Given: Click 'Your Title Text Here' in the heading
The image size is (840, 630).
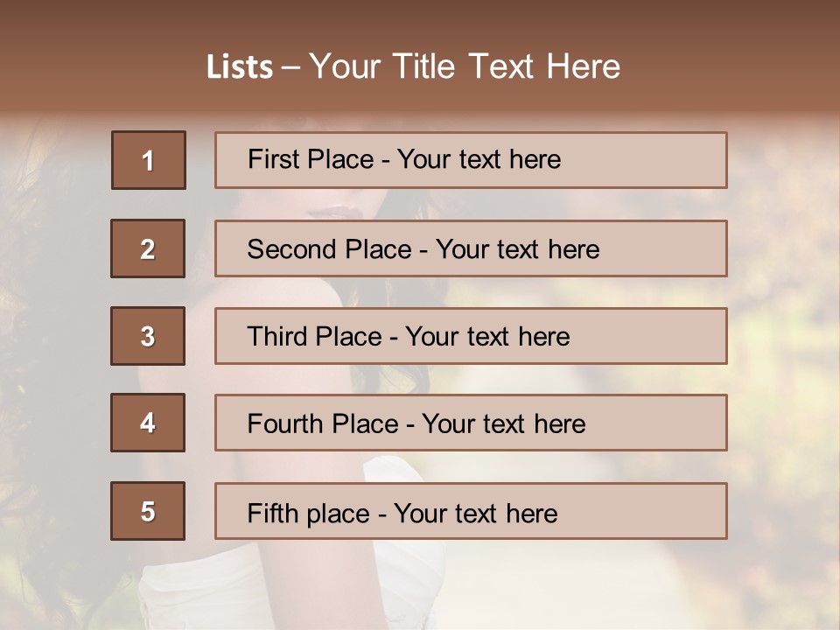Looking at the screenshot, I should pos(465,66).
